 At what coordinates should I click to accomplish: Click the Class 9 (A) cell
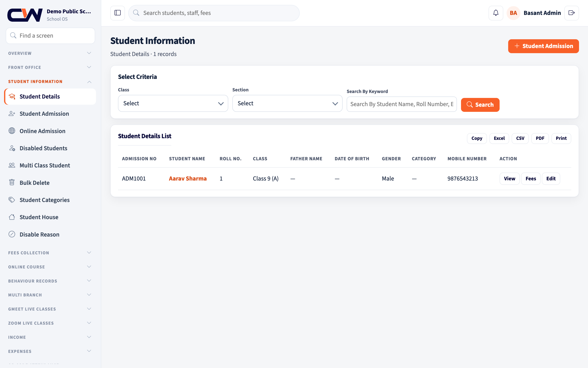pyautogui.click(x=266, y=179)
